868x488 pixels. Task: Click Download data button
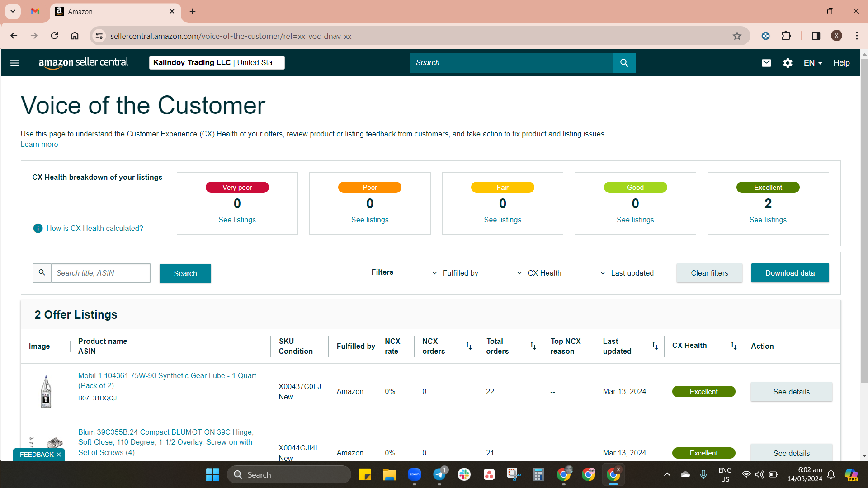pos(790,273)
